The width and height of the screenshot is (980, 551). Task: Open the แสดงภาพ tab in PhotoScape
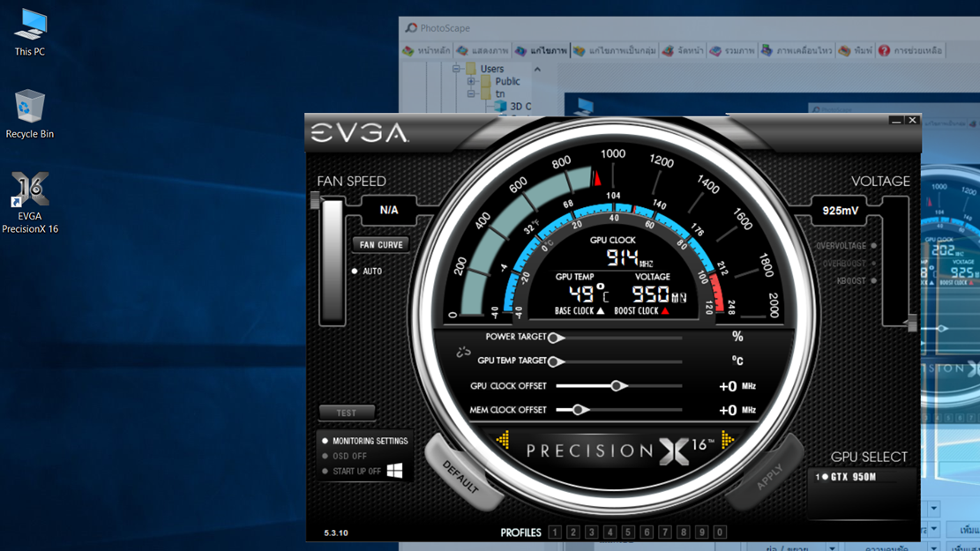[483, 50]
